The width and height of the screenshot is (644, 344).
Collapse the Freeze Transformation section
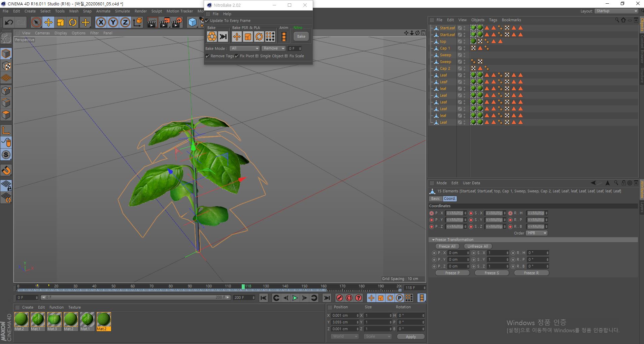[x=433, y=240]
